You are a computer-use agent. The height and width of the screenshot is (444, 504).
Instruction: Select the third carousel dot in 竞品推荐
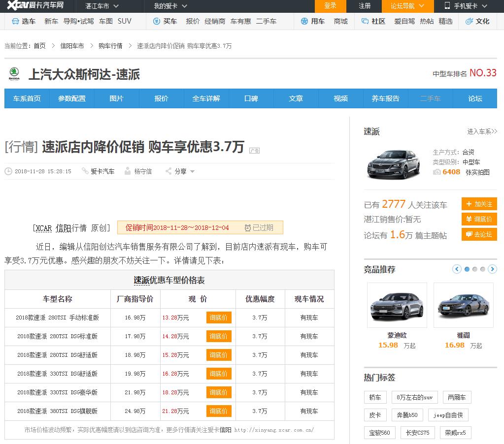point(482,269)
